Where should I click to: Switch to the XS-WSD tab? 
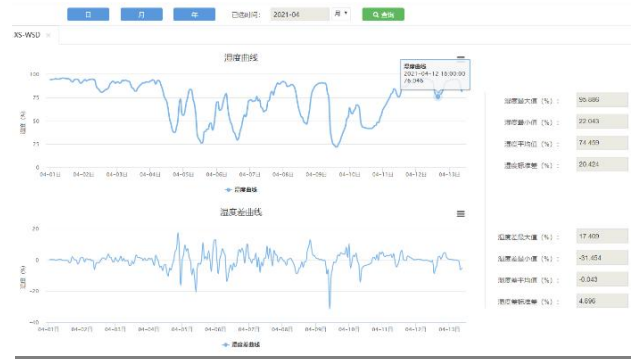[27, 35]
